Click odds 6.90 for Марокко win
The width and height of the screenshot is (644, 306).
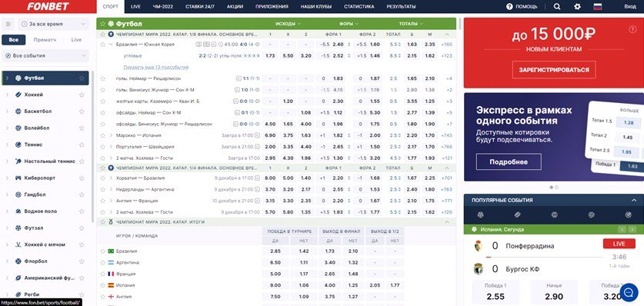point(272,135)
